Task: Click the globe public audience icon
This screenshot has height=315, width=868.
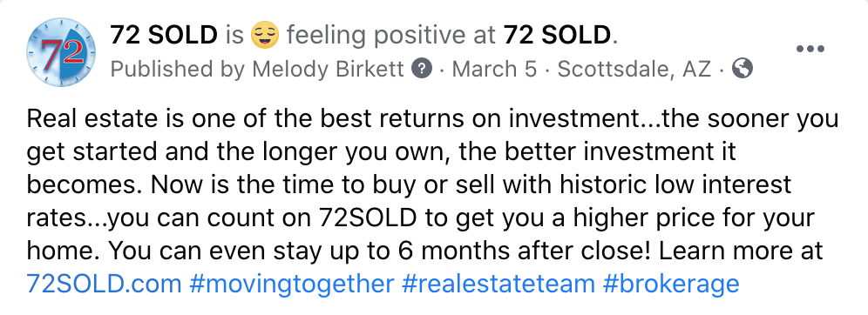Action: (743, 69)
